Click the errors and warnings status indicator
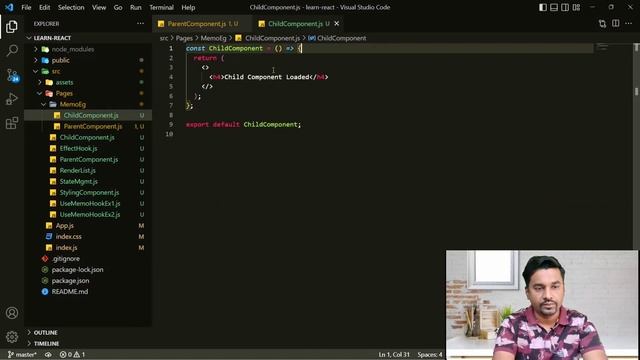This screenshot has width=640, height=360. [72, 354]
